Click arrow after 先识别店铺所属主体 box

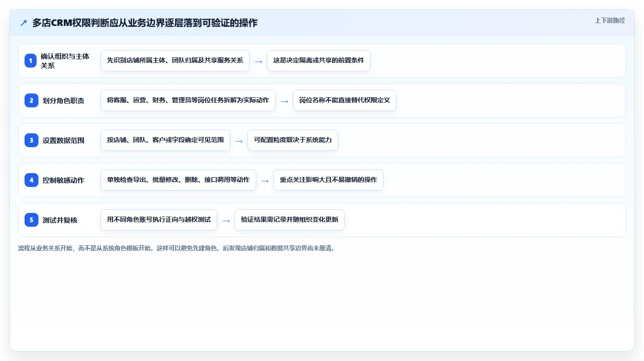click(x=259, y=61)
